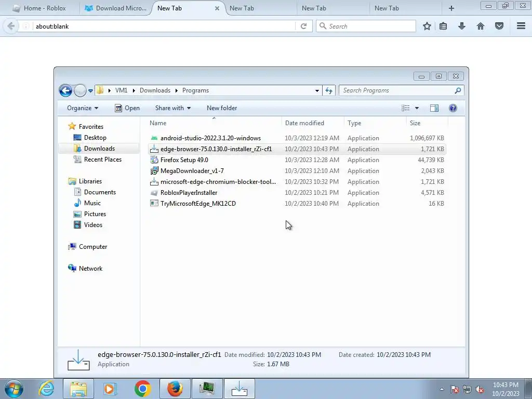Refresh the Programs folder view
The image size is (532, 399).
coord(329,90)
